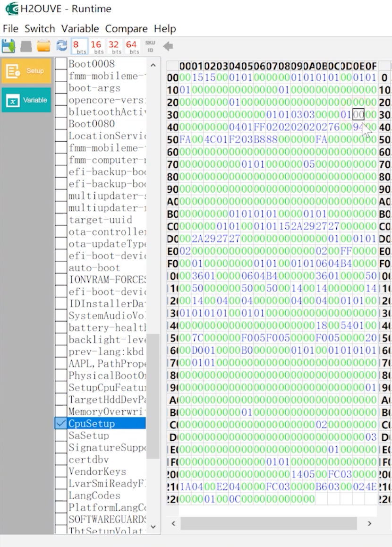This screenshot has width=392, height=547.
Task: Switch to 8 bits view
Action: 78,46
